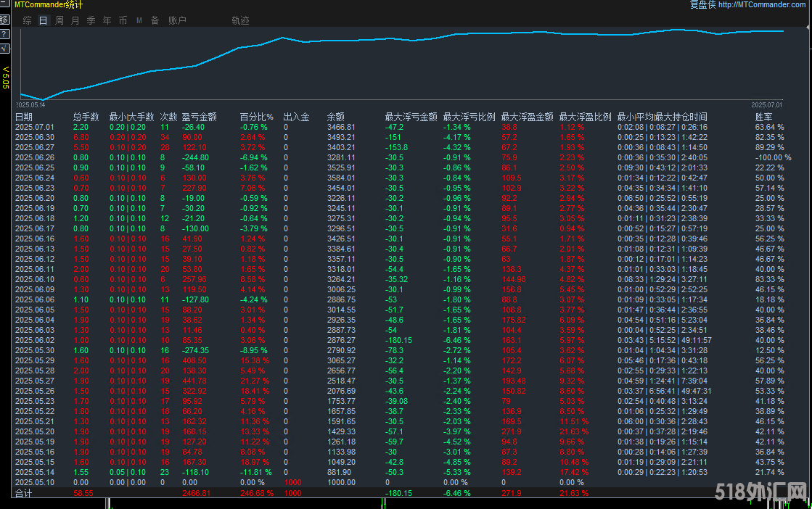The image size is (812, 509).
Task: Select the 2025.06.30 date row cell
Action: tap(35, 137)
